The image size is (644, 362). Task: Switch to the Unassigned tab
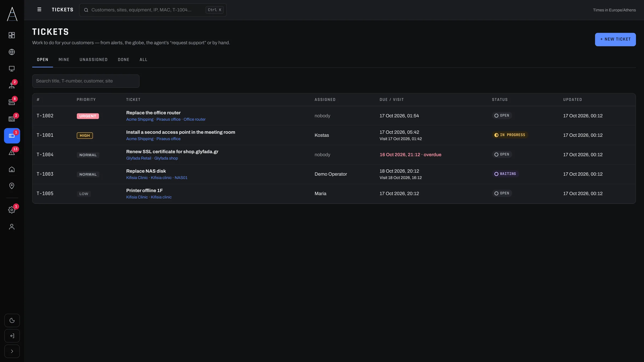pyautogui.click(x=94, y=60)
